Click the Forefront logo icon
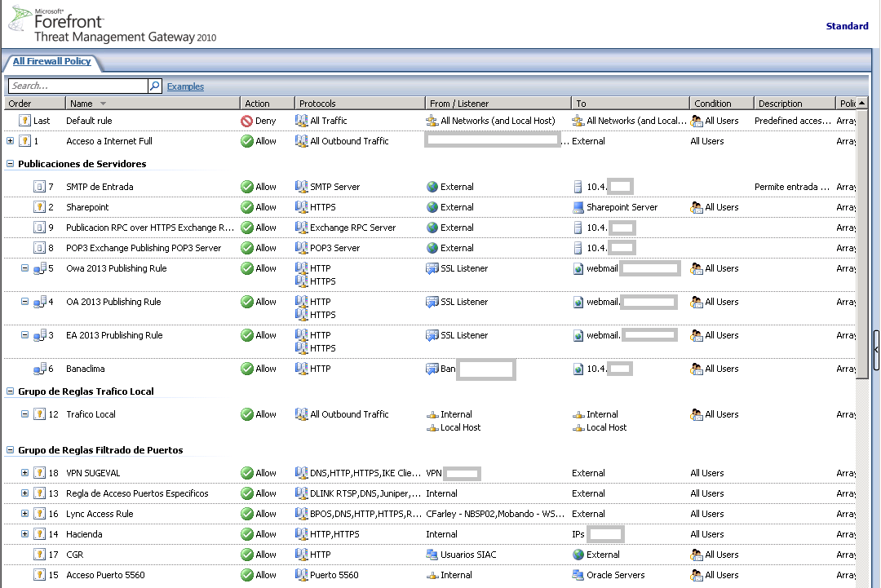Viewport: 881px width, 588px height. tap(20, 19)
